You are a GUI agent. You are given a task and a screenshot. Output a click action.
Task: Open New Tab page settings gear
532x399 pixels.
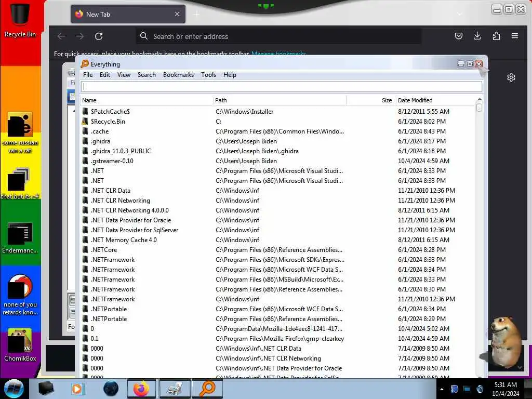click(x=511, y=78)
